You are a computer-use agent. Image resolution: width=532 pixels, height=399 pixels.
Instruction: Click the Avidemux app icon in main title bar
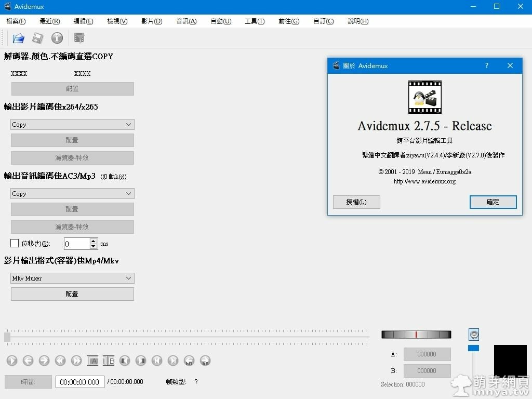7,6
